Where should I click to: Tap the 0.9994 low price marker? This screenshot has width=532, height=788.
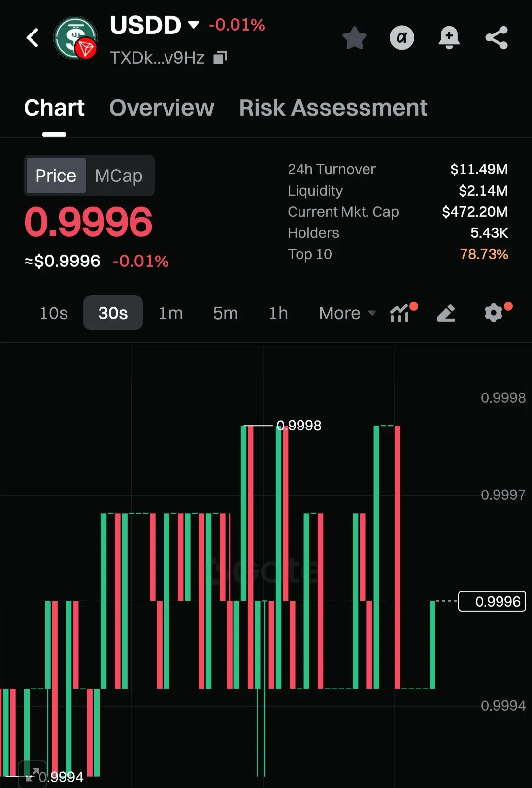point(61,777)
